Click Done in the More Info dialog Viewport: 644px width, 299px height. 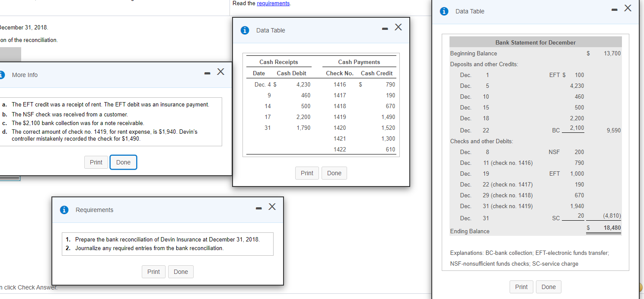(123, 162)
